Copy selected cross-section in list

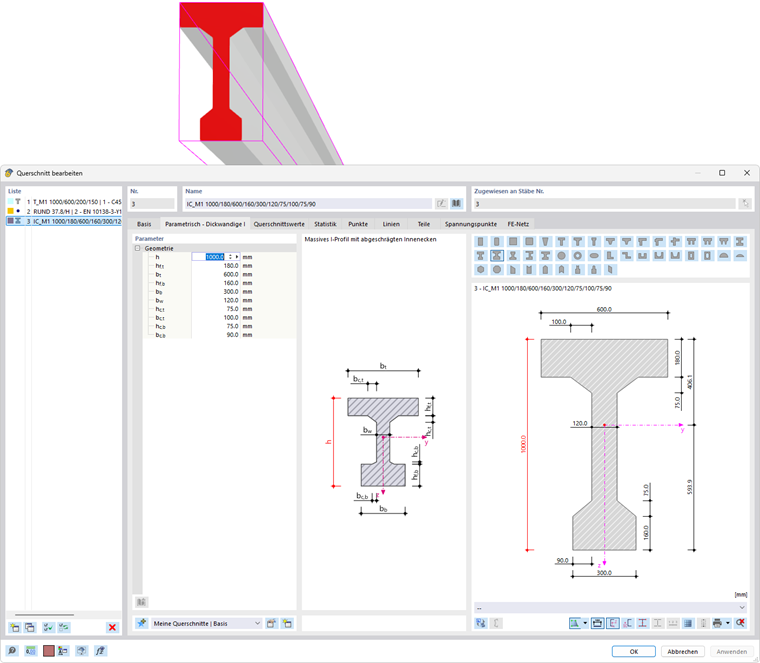pyautogui.click(x=30, y=628)
